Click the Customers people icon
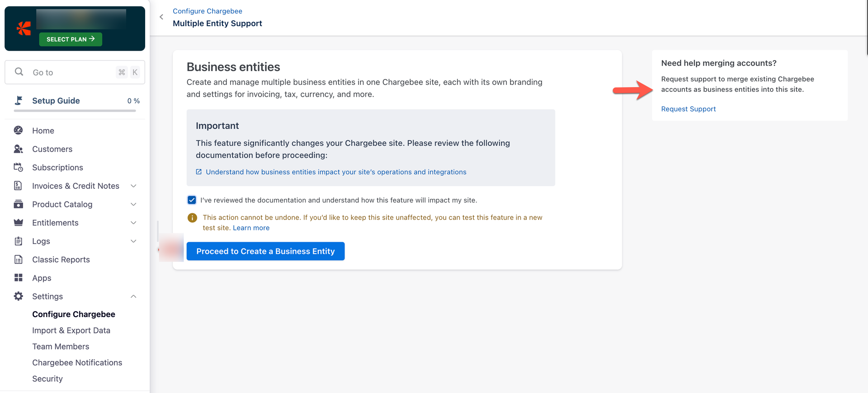 click(x=18, y=149)
